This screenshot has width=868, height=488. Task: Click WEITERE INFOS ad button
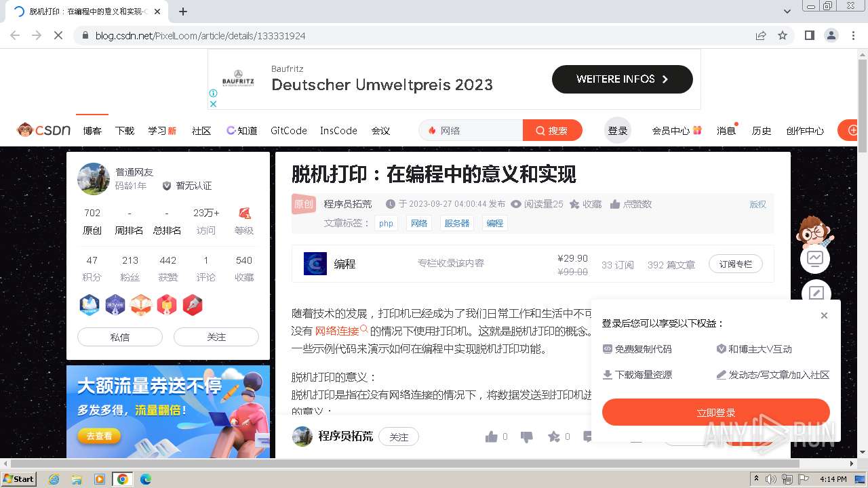623,79
